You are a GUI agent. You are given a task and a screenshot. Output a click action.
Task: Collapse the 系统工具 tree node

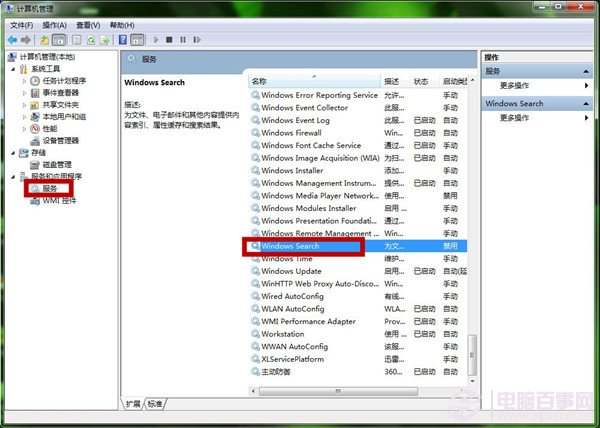click(13, 69)
